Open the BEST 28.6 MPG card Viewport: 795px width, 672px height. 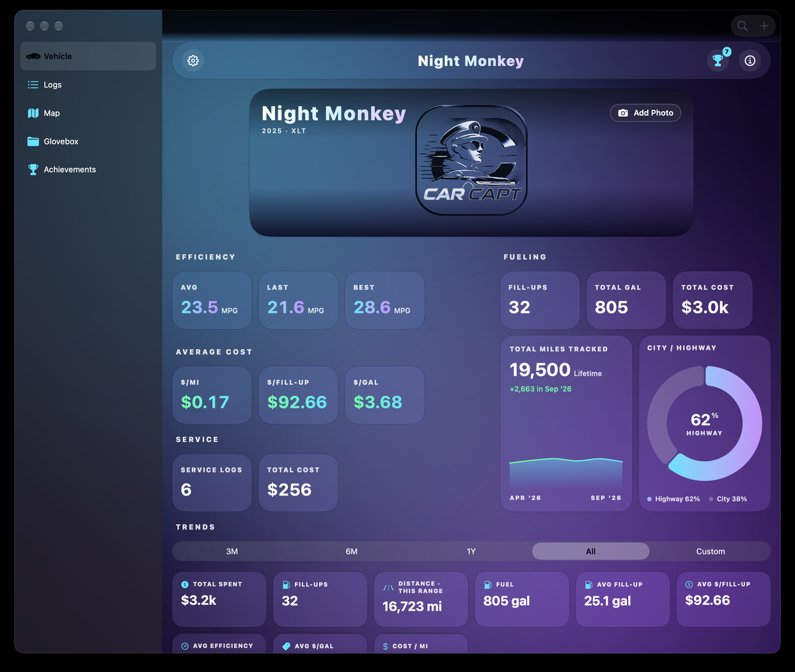pos(385,301)
